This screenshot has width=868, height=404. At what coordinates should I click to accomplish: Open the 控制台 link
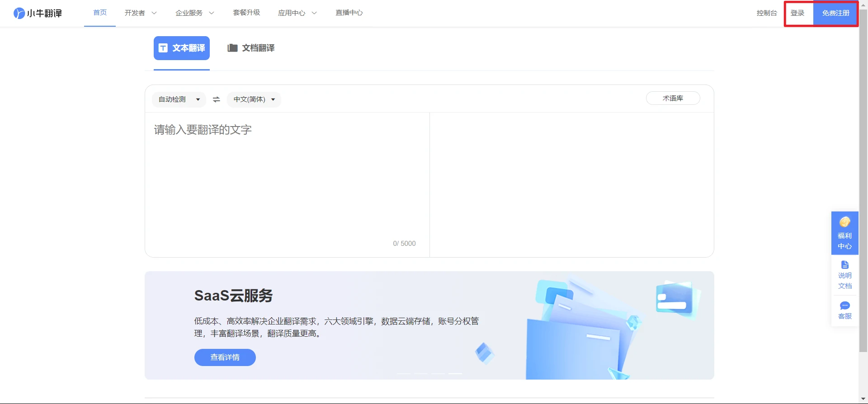click(767, 13)
